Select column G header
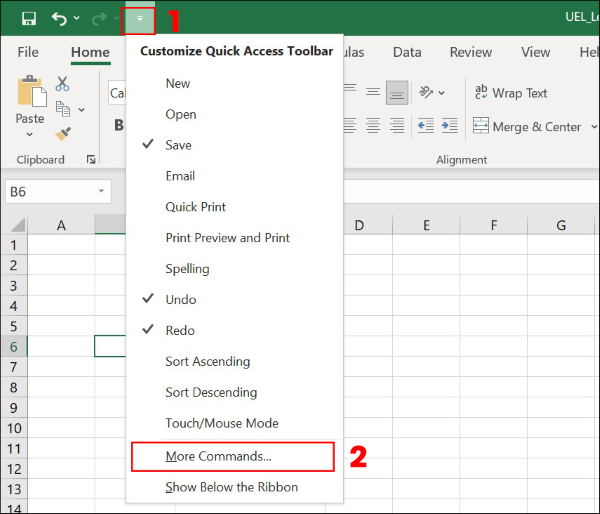This screenshot has width=600, height=514. pyautogui.click(x=561, y=225)
